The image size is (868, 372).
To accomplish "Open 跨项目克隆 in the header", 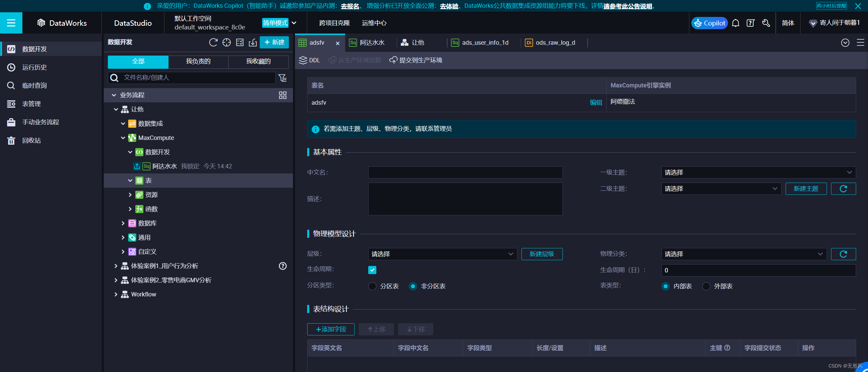I will pos(334,23).
